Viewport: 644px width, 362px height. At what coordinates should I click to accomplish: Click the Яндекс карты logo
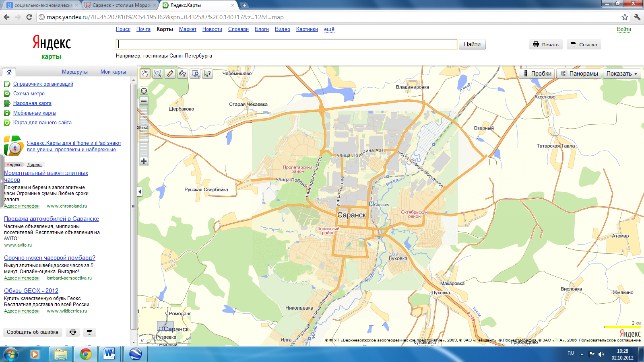[52, 47]
